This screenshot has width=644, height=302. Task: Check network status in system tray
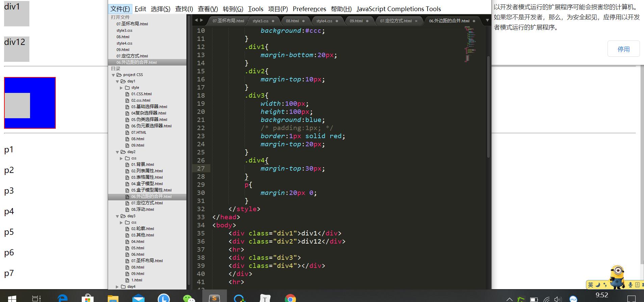[x=546, y=299]
